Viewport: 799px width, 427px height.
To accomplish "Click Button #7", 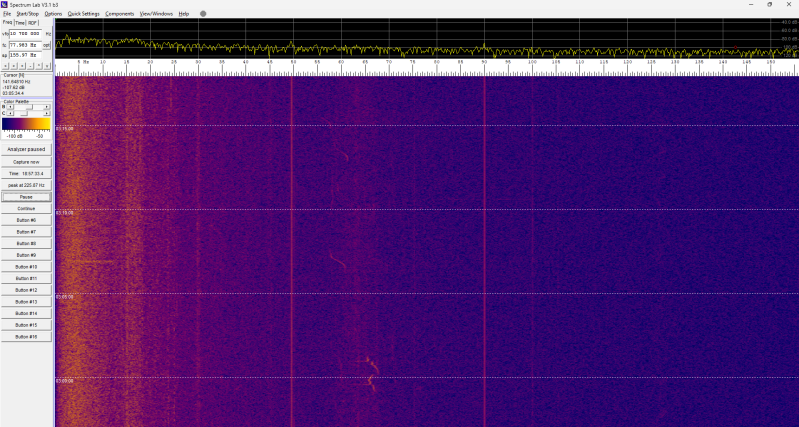I will pos(26,232).
